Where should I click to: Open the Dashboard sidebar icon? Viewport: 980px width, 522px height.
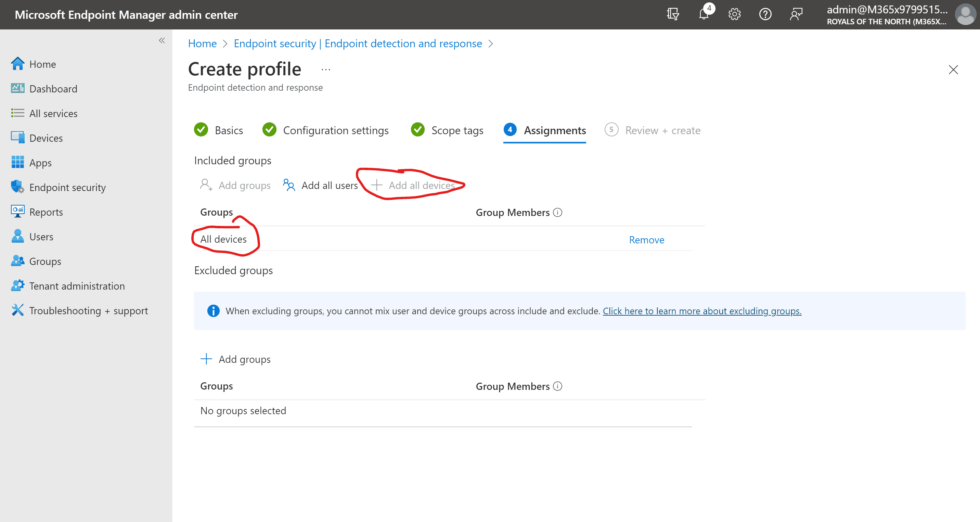click(17, 88)
